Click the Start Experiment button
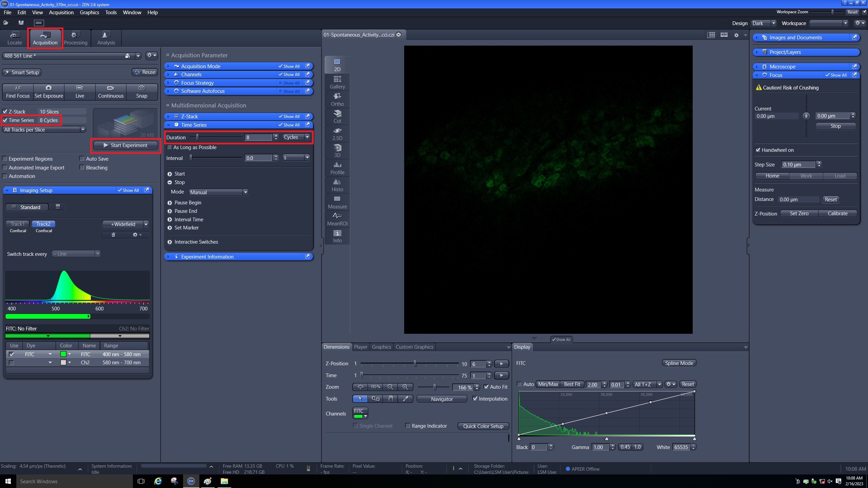 125,145
